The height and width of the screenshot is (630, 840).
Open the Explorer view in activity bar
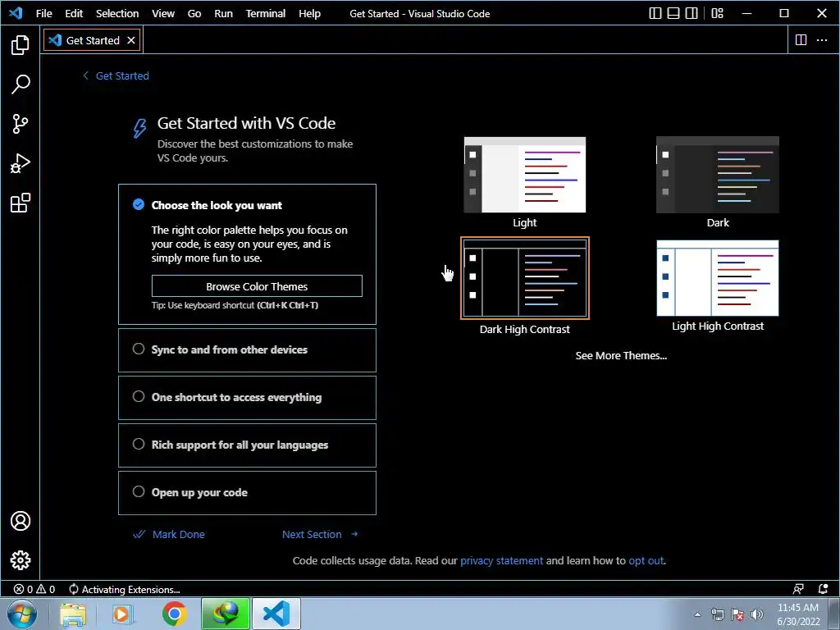point(21,45)
